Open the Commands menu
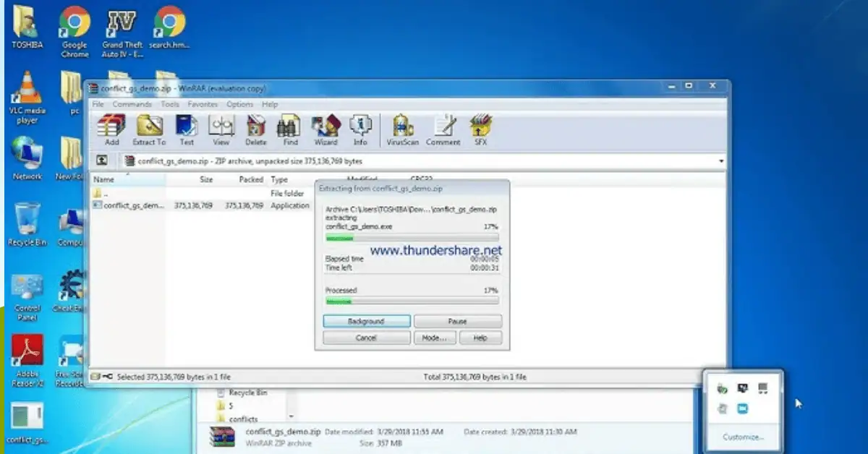Viewport: 868px width, 454px height. pos(132,103)
